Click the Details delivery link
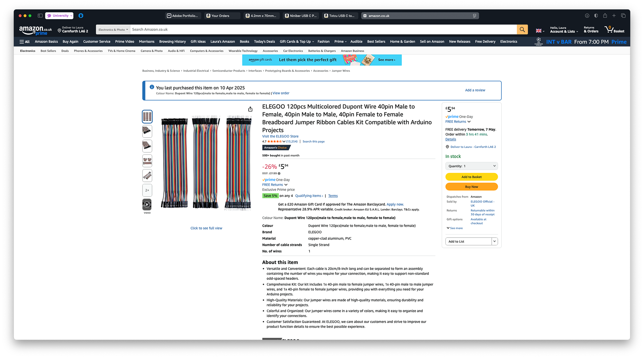644x358 pixels. [x=450, y=139]
